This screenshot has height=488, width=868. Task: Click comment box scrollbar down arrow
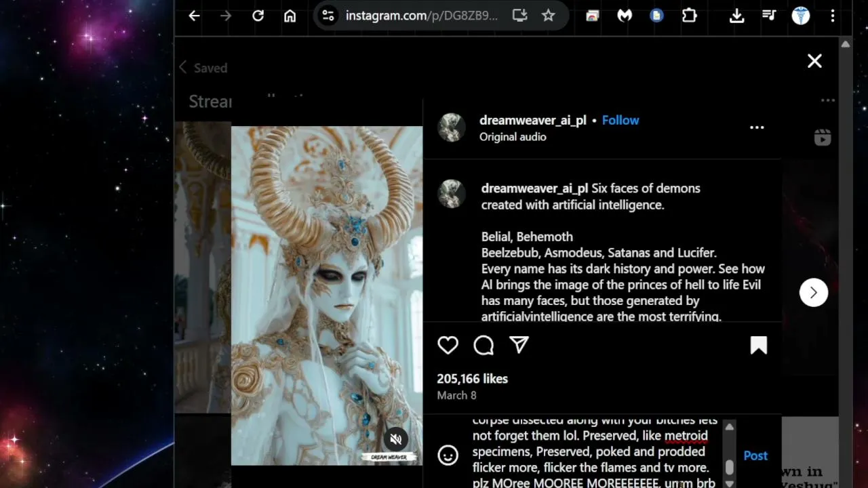(x=730, y=483)
